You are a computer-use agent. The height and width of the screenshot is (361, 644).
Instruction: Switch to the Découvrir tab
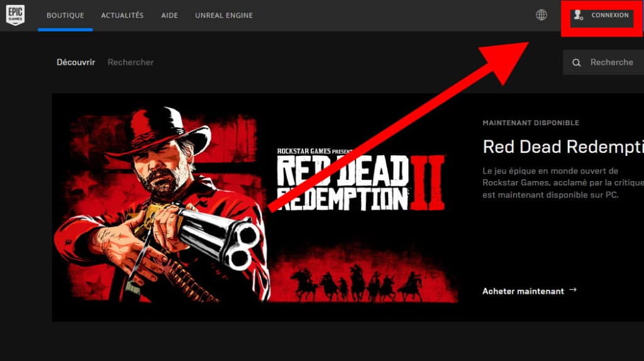pyautogui.click(x=75, y=62)
